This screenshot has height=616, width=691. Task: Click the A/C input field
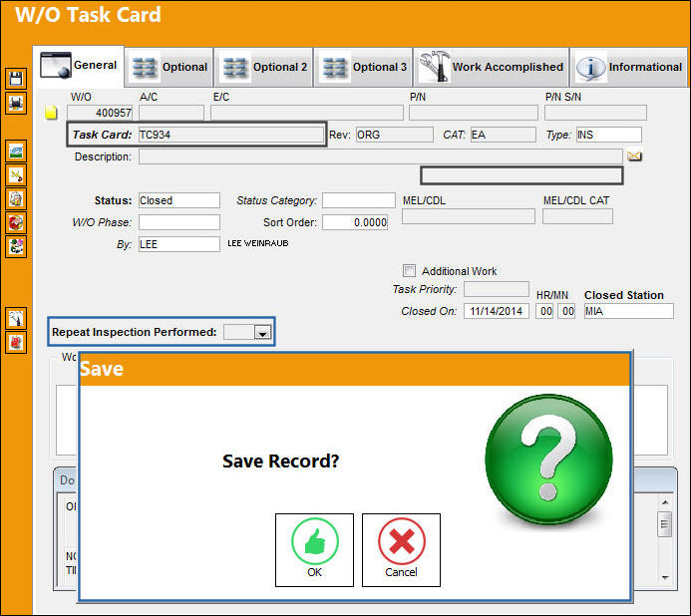[172, 113]
